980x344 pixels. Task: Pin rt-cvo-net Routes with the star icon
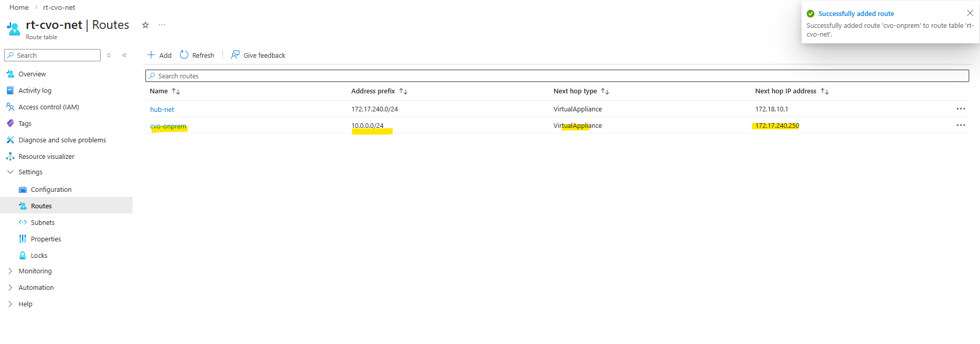point(145,25)
